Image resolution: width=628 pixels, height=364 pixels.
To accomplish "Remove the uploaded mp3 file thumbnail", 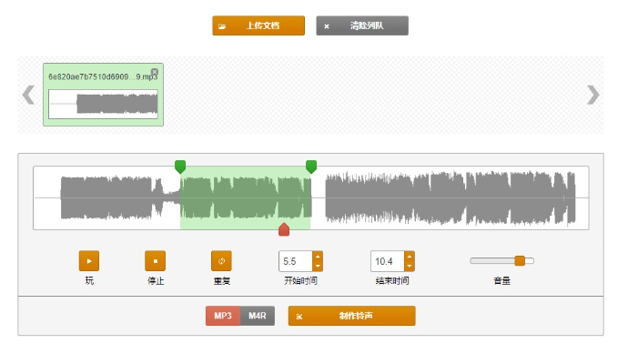I will [x=155, y=72].
